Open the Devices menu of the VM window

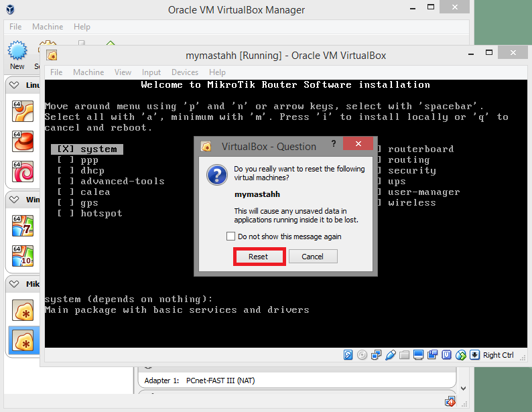185,72
